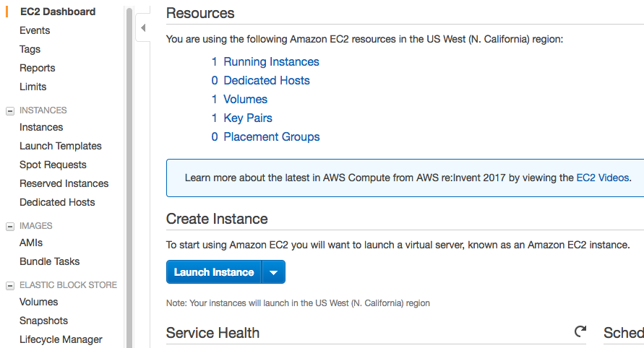This screenshot has height=348, width=644.
Task: Collapse the IMAGES sidebar section
Action: coord(10,226)
